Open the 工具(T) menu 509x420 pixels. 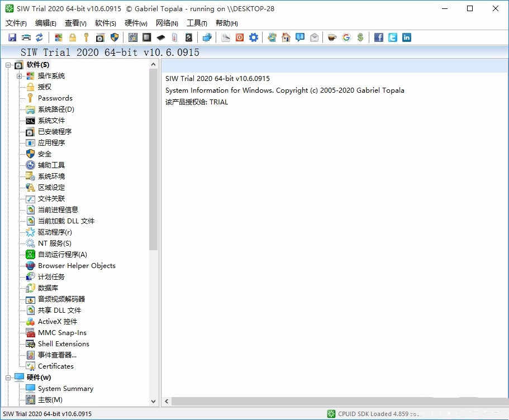coord(197,23)
